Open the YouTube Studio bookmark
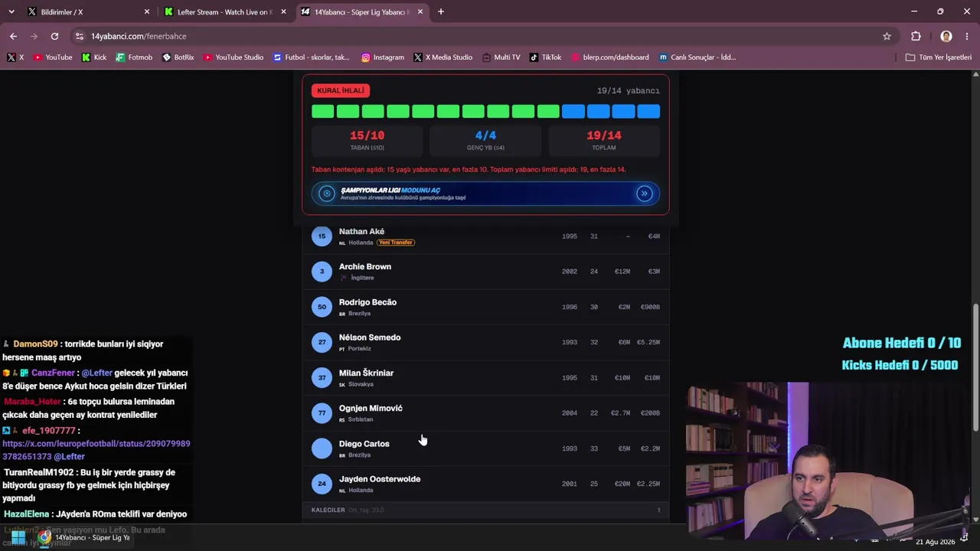The height and width of the screenshot is (551, 980). point(234,57)
